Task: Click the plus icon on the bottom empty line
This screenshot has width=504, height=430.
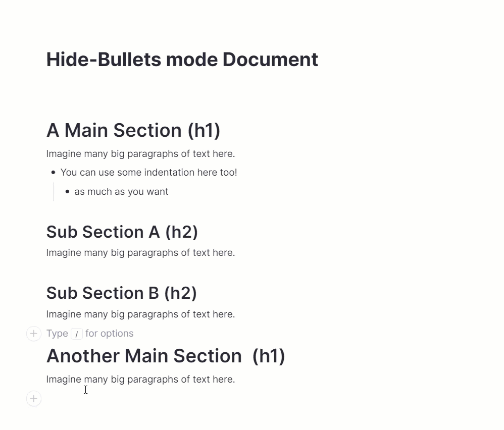Action: tap(33, 399)
